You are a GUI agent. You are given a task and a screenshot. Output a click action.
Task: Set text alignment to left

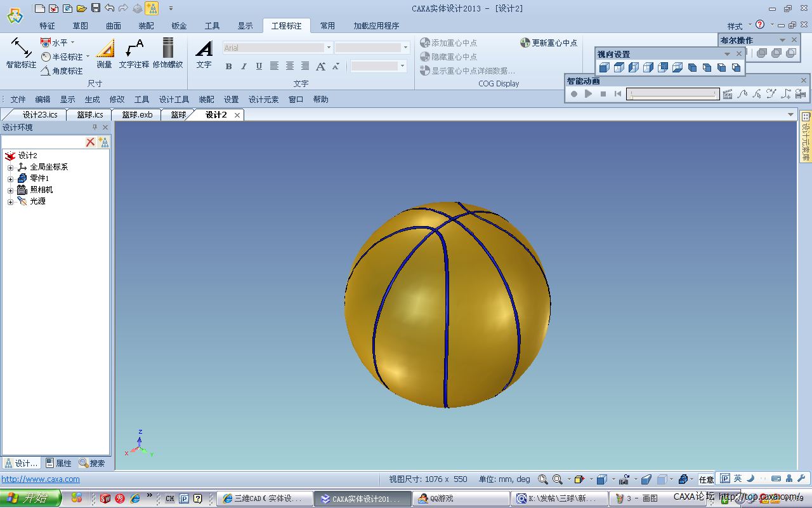pyautogui.click(x=274, y=66)
